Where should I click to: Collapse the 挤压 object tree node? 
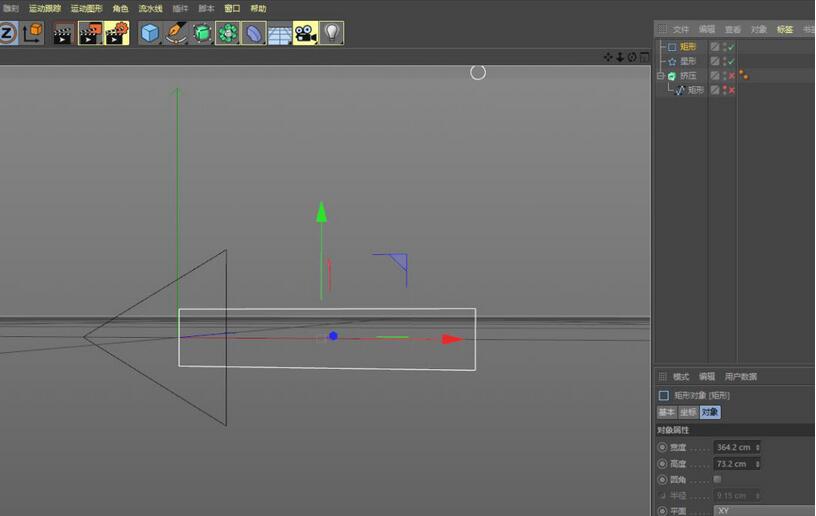pyautogui.click(x=660, y=76)
